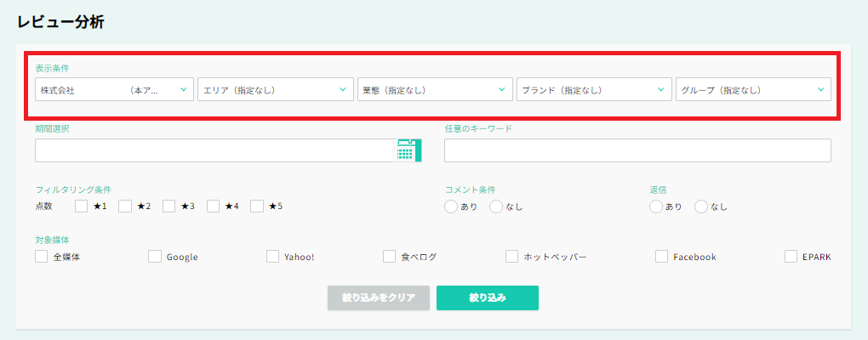Tick the ★3 rating checkbox
868x340 pixels.
(168, 206)
